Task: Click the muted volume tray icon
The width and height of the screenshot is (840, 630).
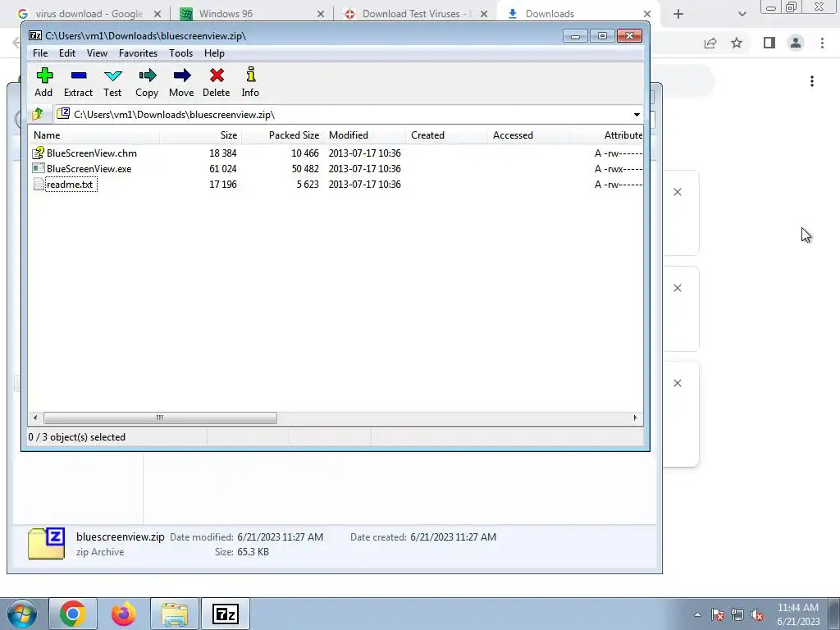Action: 757,614
